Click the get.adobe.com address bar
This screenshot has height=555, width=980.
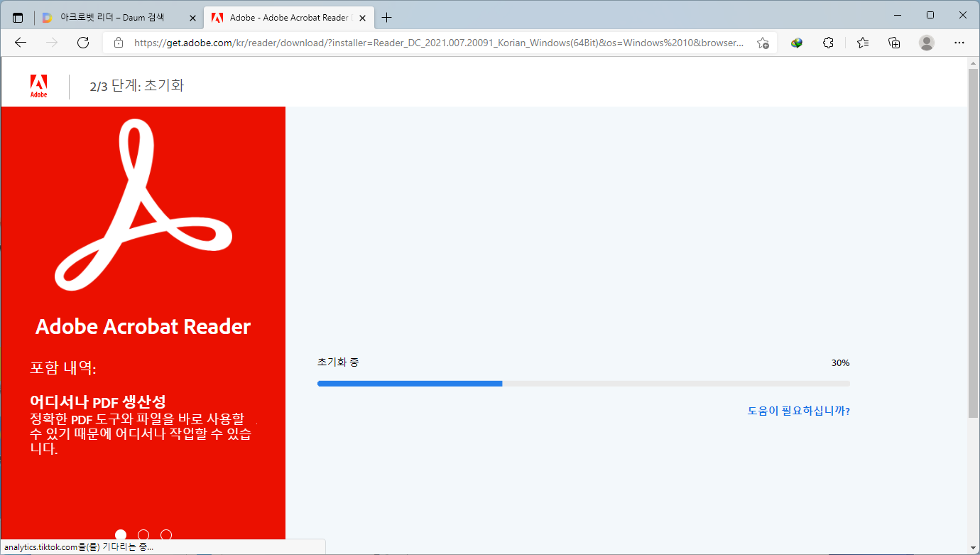point(439,43)
